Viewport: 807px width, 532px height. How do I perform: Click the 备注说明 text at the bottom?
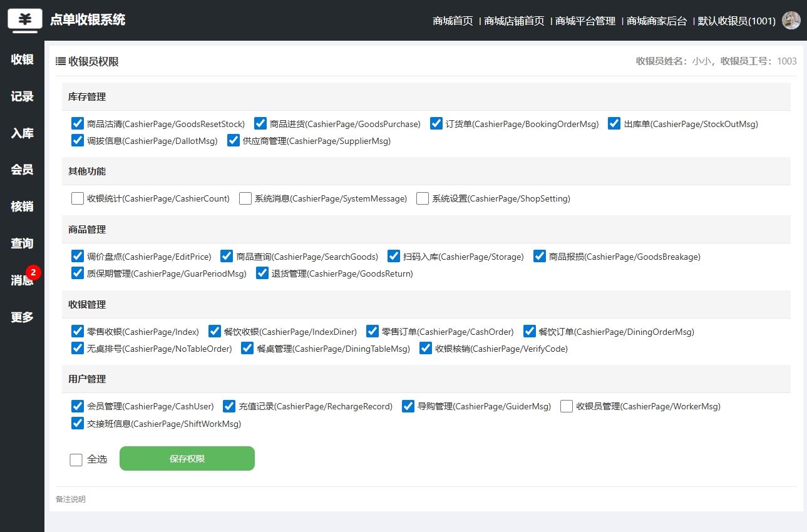point(71,499)
